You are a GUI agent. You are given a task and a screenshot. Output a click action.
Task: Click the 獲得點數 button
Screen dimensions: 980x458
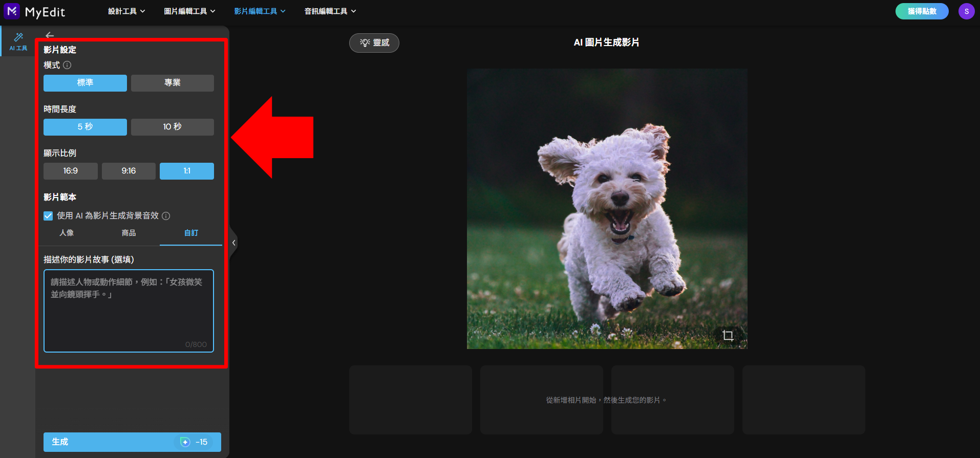point(922,11)
